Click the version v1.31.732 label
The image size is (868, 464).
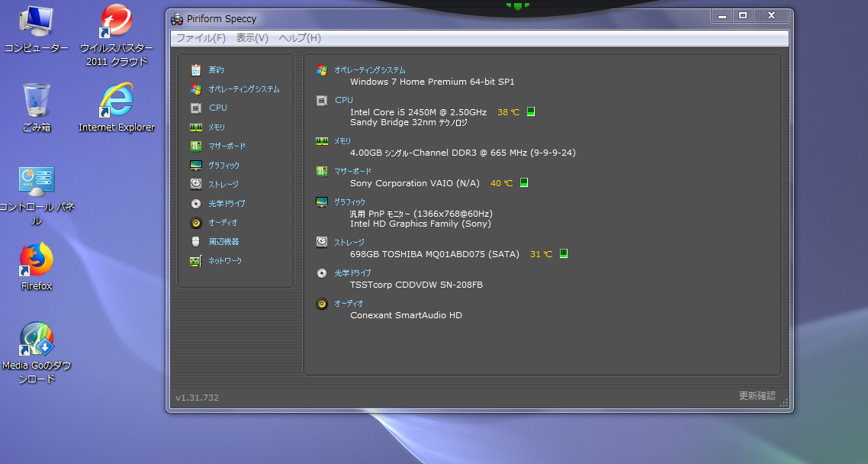[197, 398]
